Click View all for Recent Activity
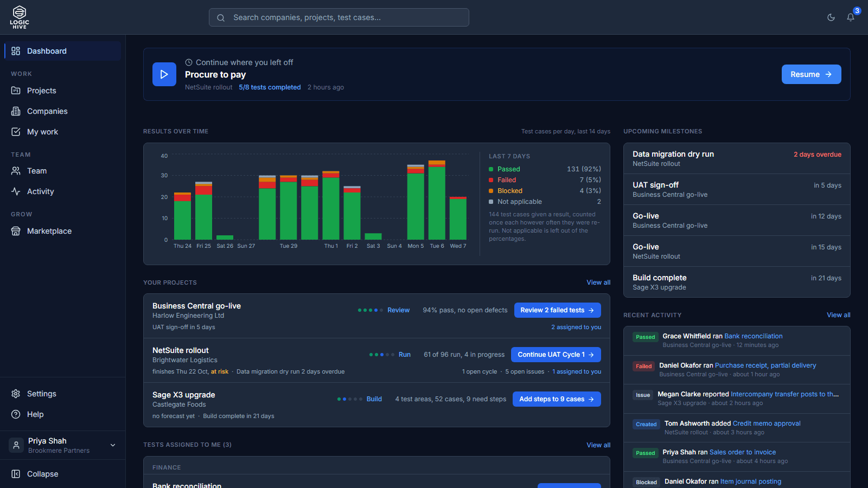This screenshot has height=488, width=868. point(838,315)
